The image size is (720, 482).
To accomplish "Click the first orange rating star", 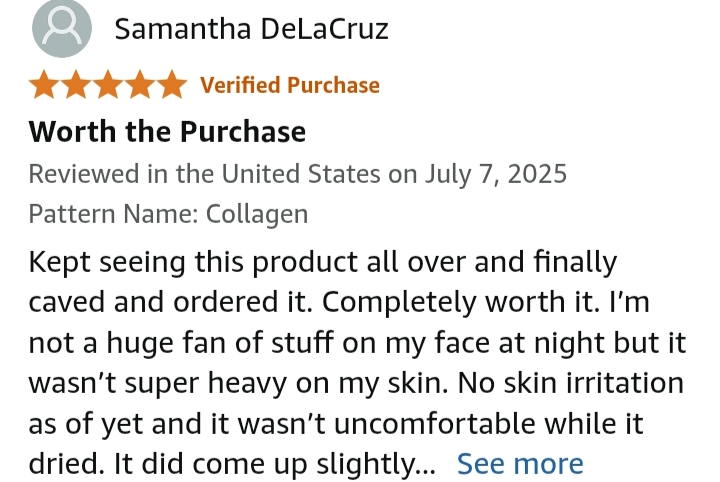I will [x=45, y=84].
